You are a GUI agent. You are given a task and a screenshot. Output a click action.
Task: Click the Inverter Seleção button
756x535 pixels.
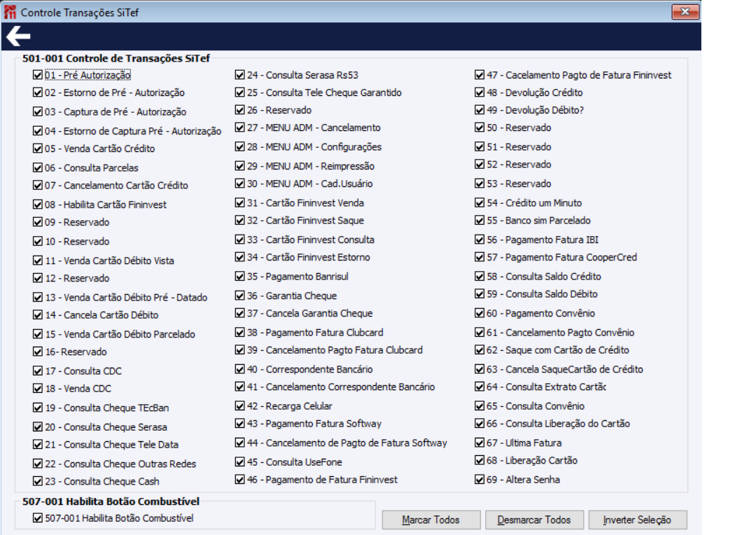click(638, 520)
